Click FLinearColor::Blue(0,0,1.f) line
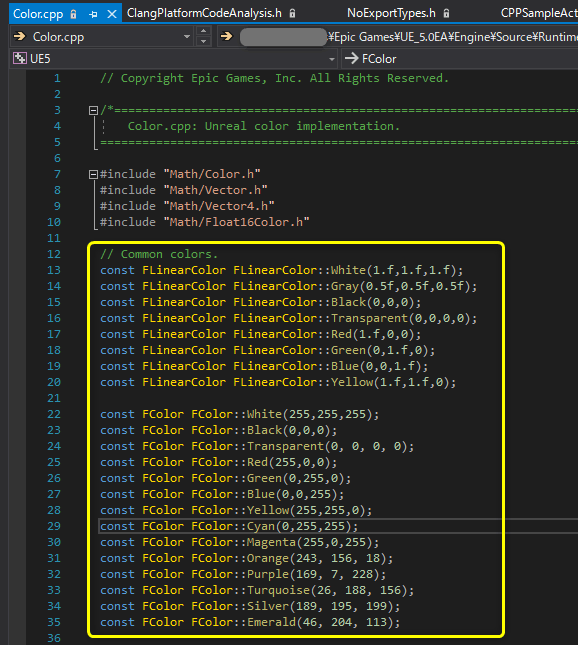Image resolution: width=578 pixels, height=645 pixels. pos(264,366)
